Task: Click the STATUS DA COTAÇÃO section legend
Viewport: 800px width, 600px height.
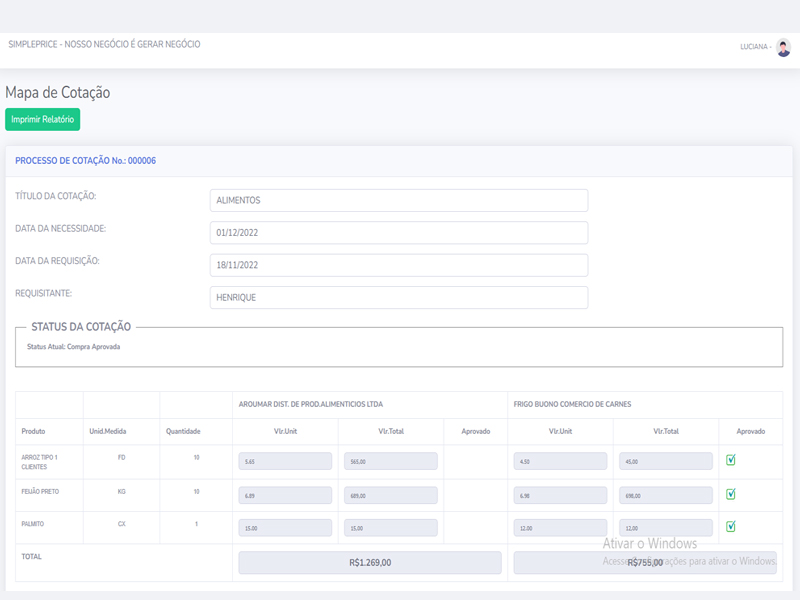Action: coord(81,327)
